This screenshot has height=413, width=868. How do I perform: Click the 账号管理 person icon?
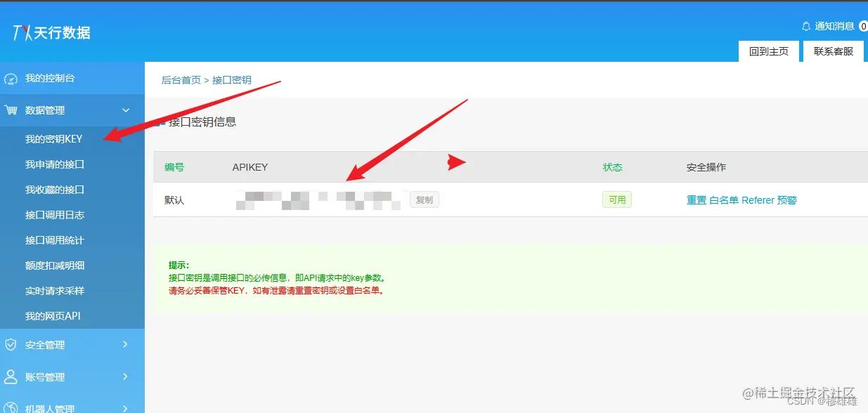pos(11,377)
